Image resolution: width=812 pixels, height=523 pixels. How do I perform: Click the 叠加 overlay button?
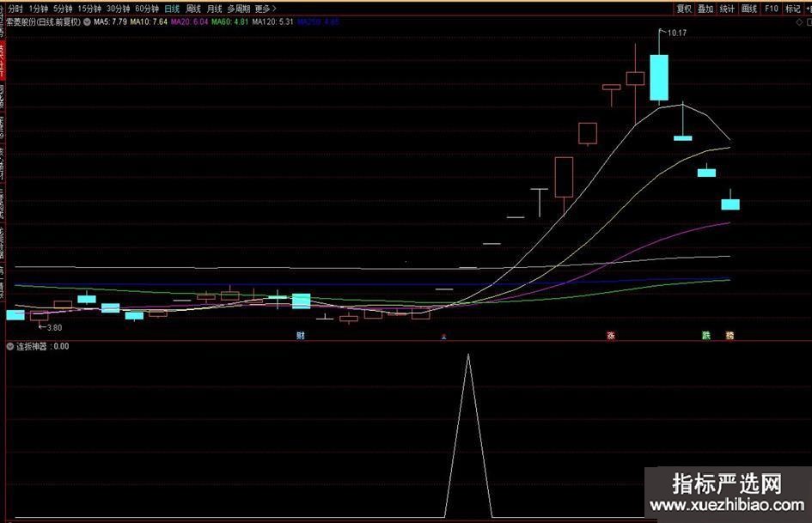coord(705,9)
